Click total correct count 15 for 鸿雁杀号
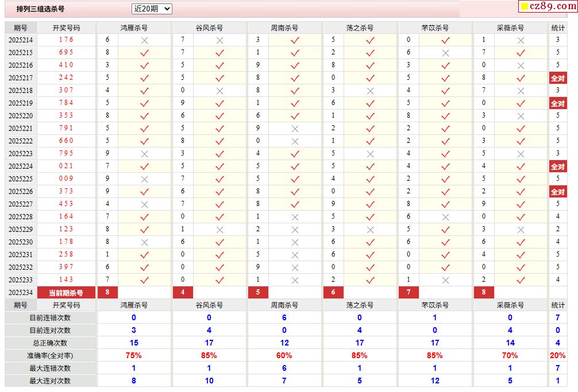578x392 pixels. pos(134,343)
